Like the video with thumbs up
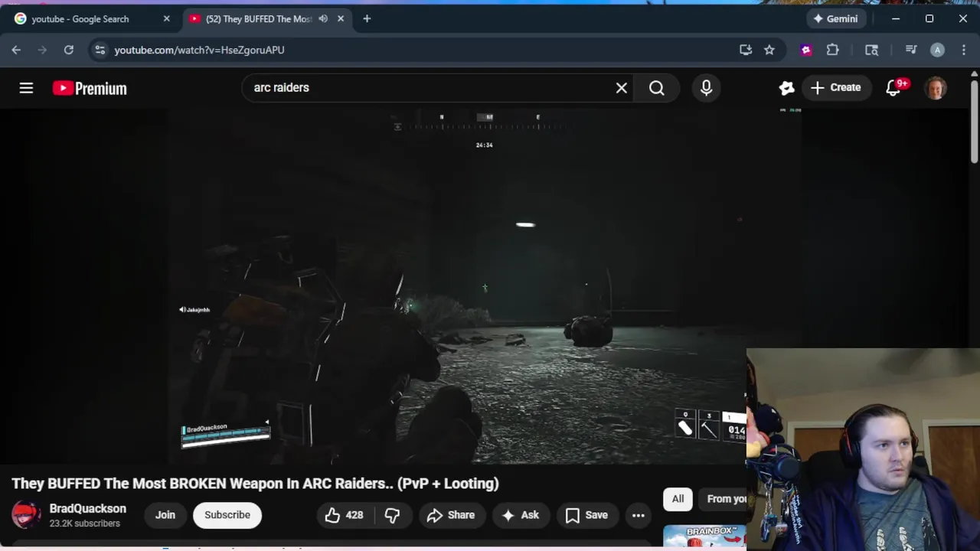The width and height of the screenshot is (980, 551). [x=344, y=515]
